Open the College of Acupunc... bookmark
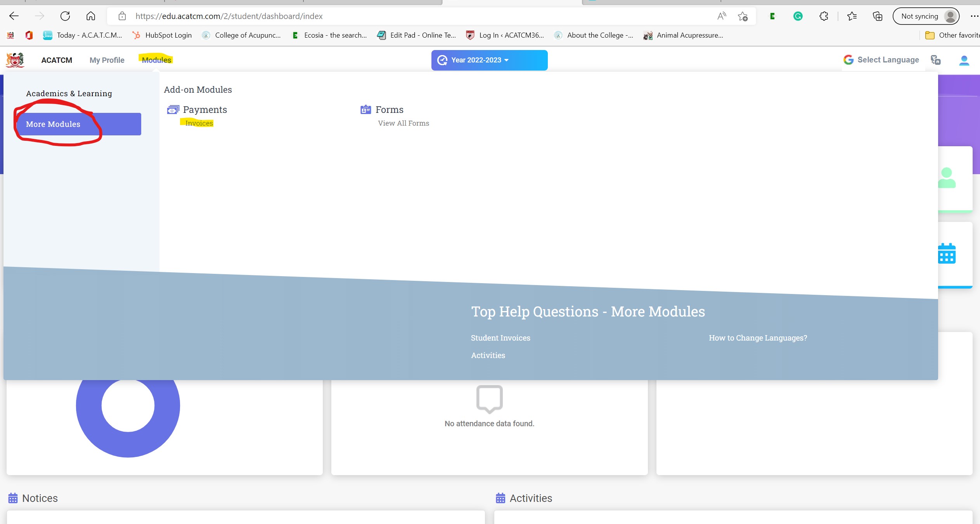Viewport: 980px width, 524px height. (241, 35)
